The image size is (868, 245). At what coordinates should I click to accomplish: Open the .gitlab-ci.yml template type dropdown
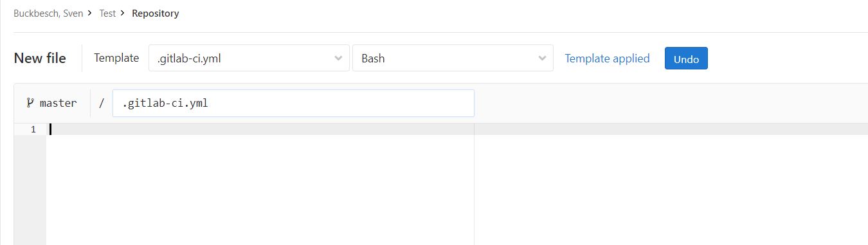coord(249,58)
